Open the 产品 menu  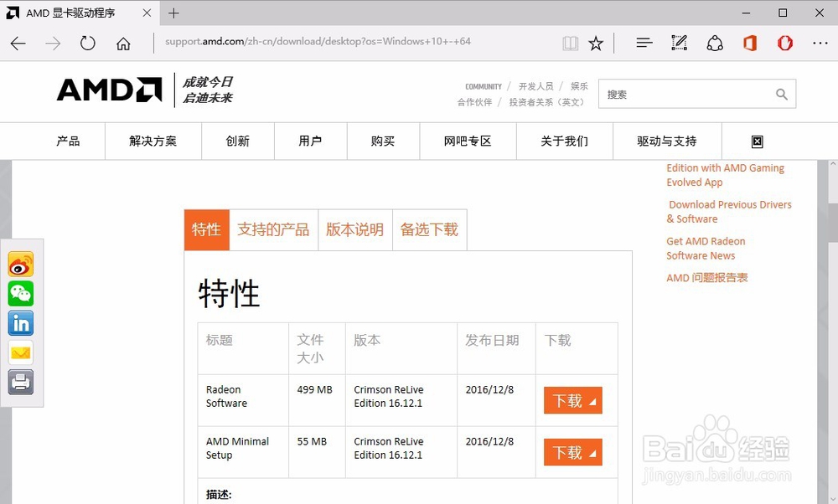(x=68, y=141)
